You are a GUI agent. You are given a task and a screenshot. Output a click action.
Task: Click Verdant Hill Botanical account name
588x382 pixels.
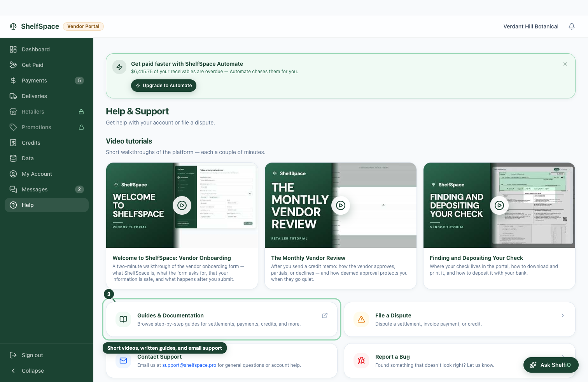[531, 26]
